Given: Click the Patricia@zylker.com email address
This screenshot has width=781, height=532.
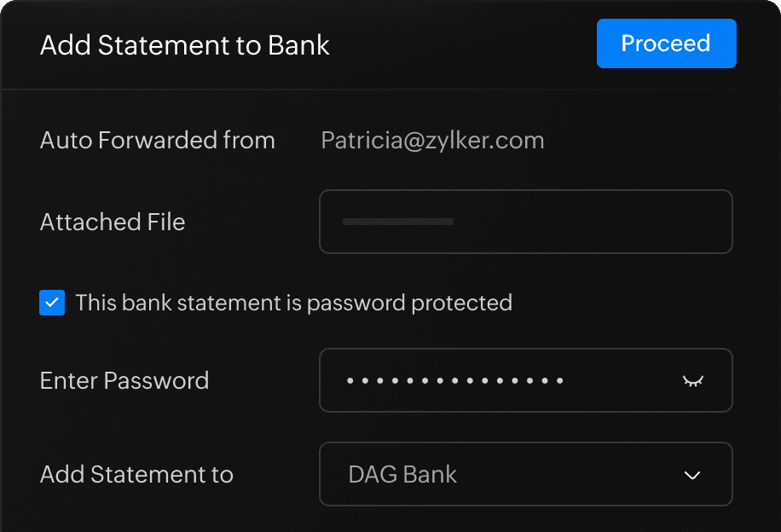Looking at the screenshot, I should click(432, 141).
